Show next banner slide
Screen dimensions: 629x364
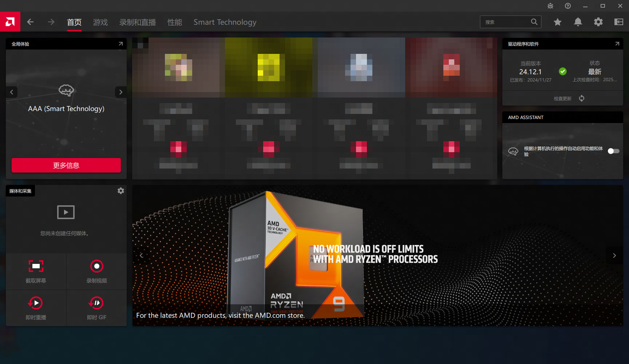[x=614, y=256]
